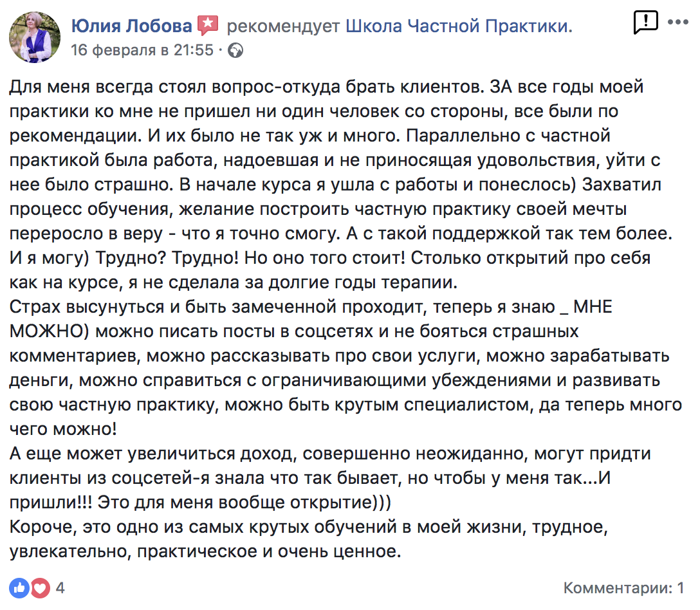Click the blue thumbs-up Like reaction icon
This screenshot has height=610, width=700.
(x=19, y=587)
